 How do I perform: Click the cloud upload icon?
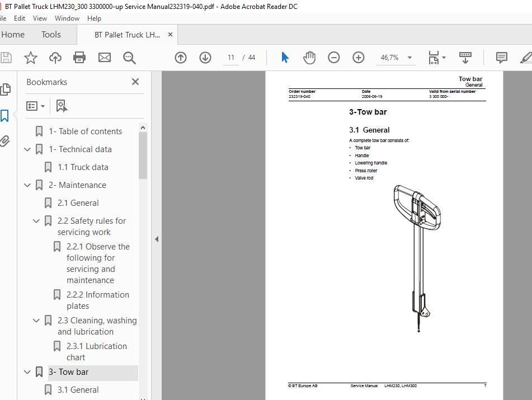click(x=55, y=58)
